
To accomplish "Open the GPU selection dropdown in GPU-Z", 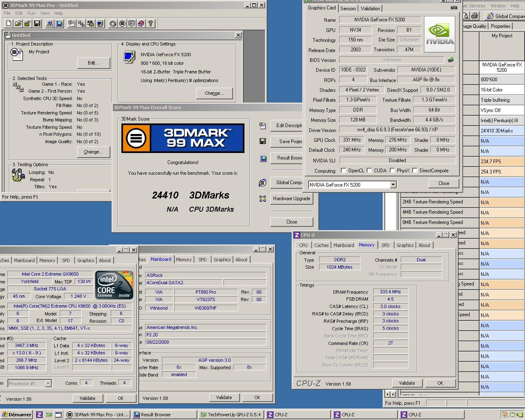I will coord(393,185).
